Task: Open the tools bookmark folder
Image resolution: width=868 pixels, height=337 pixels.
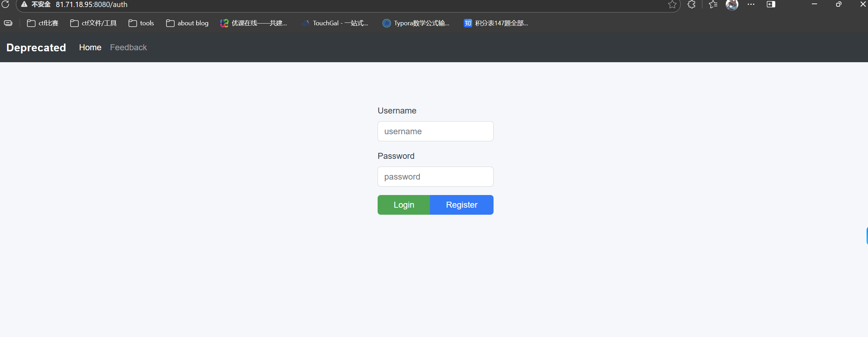Action: pyautogui.click(x=141, y=23)
